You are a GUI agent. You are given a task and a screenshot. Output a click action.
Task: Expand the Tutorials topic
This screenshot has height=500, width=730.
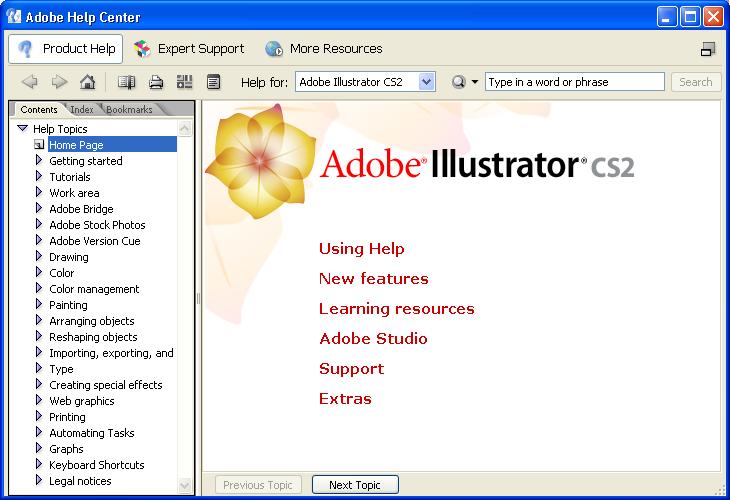click(x=39, y=176)
